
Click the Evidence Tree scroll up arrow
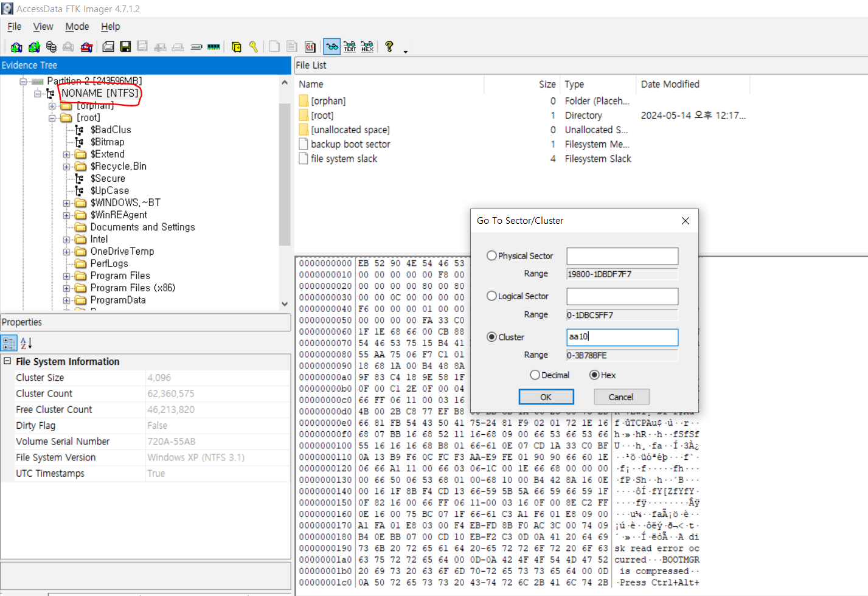point(285,82)
